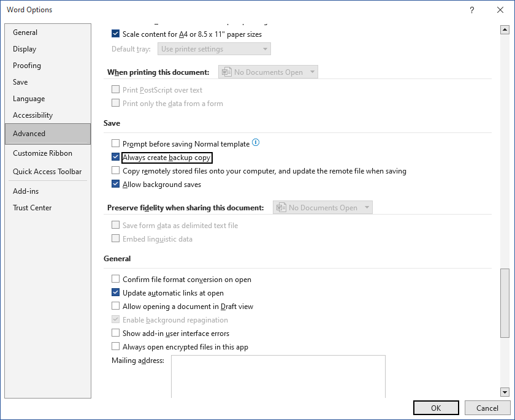Disable Allow background saves
This screenshot has width=515, height=420.
(116, 184)
